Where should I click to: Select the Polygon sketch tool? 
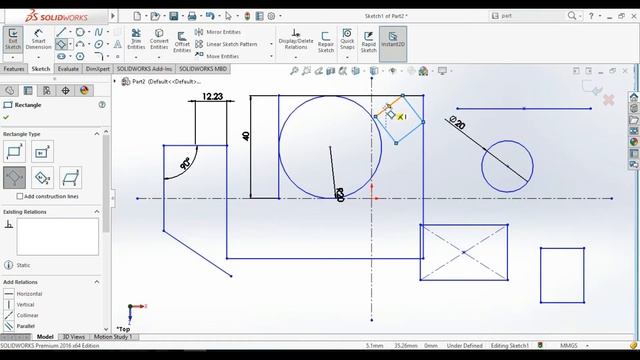[x=80, y=56]
